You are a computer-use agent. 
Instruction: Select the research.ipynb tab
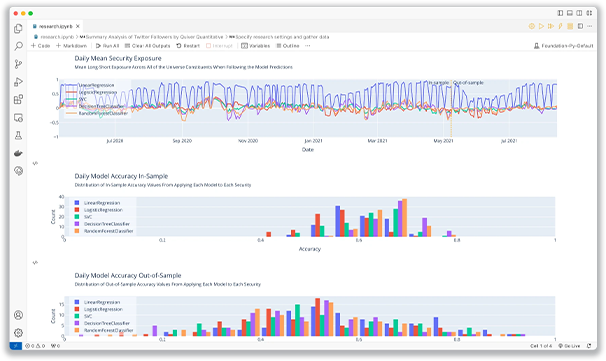point(56,26)
